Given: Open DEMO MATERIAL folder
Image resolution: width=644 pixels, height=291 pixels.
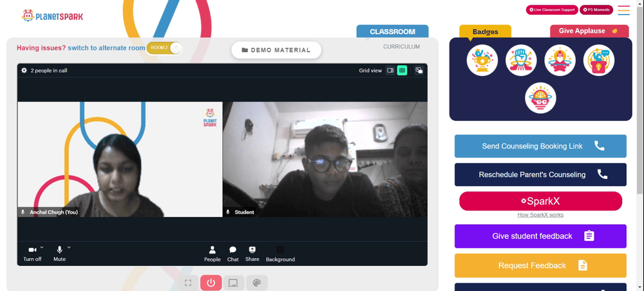Looking at the screenshot, I should coord(276,50).
